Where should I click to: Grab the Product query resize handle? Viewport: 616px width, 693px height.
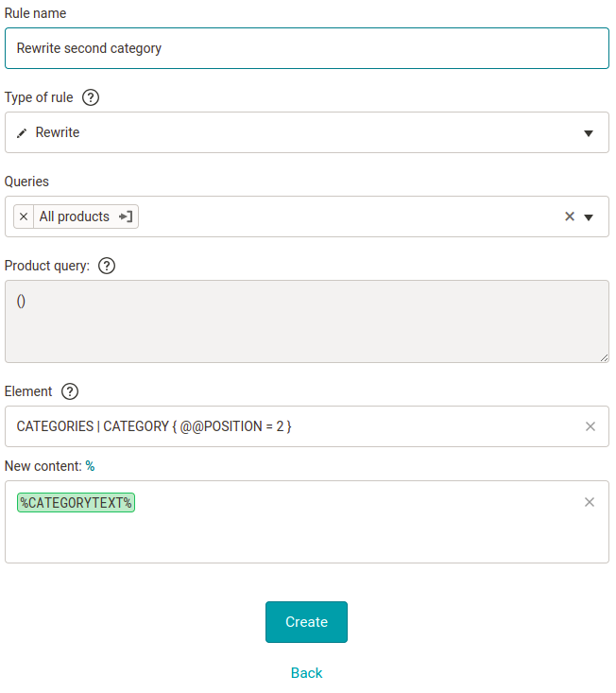(x=604, y=357)
